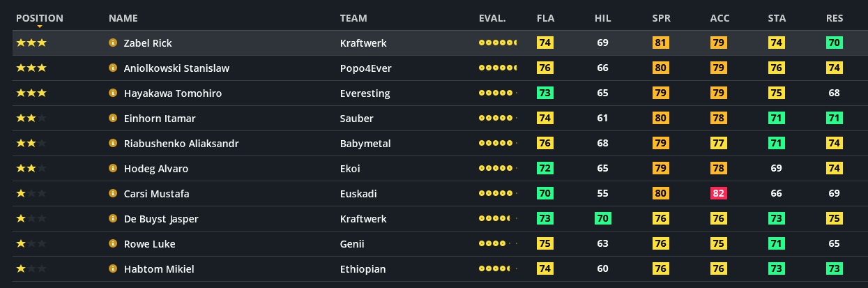Open info icon next to Habtom Mikiel

[112, 268]
